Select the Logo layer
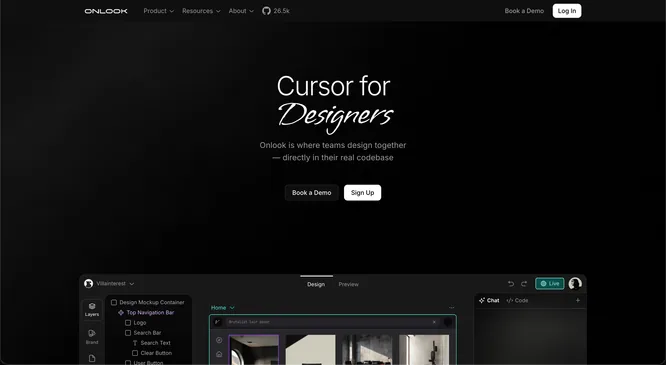 pos(136,323)
